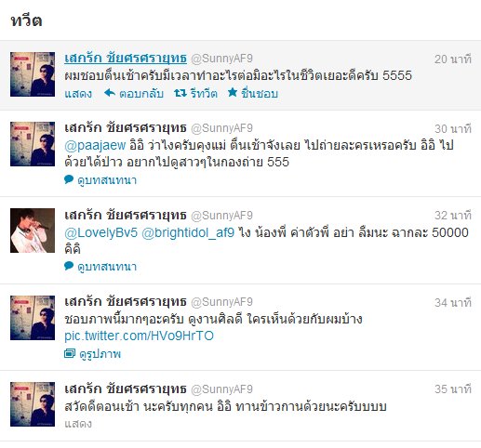Expand the first tweet with แสดง
Image resolution: width=481 pixels, height=448 pixels.
click(78, 94)
